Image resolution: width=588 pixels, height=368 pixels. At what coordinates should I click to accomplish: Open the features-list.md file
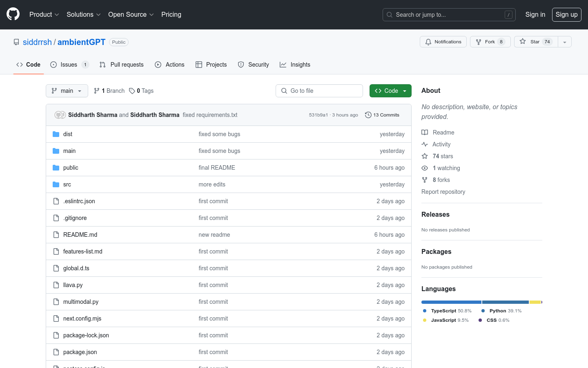[x=83, y=251]
